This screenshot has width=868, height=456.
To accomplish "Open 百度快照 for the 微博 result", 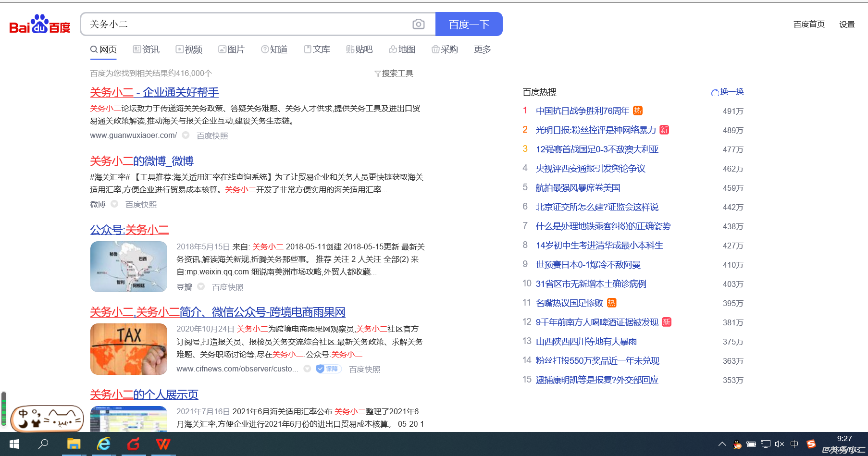I will (x=141, y=205).
